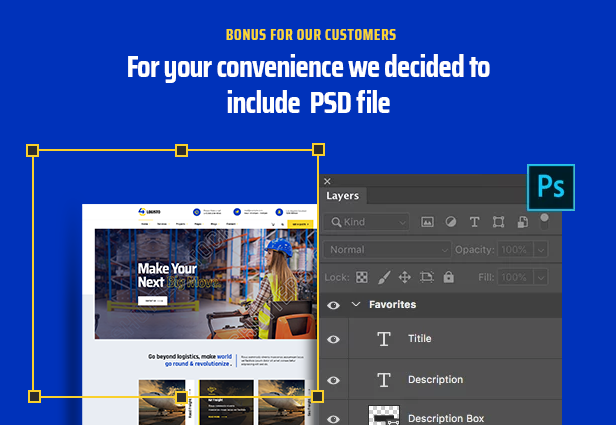The height and width of the screenshot is (425, 616).
Task: Close the Layers panel with the X
Action: pyautogui.click(x=327, y=181)
